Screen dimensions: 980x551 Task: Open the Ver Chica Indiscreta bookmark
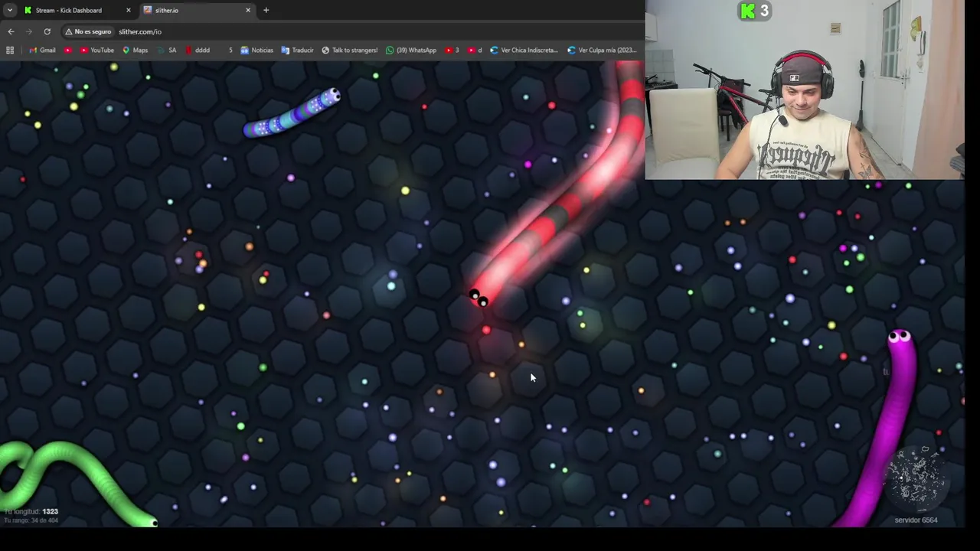pos(524,50)
